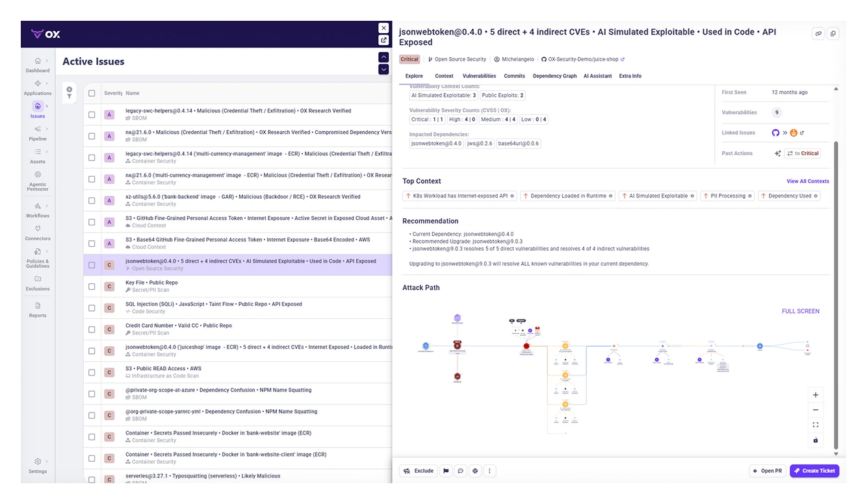Send issue to Slack icon
Screen dimensions: 867x504
click(475, 471)
